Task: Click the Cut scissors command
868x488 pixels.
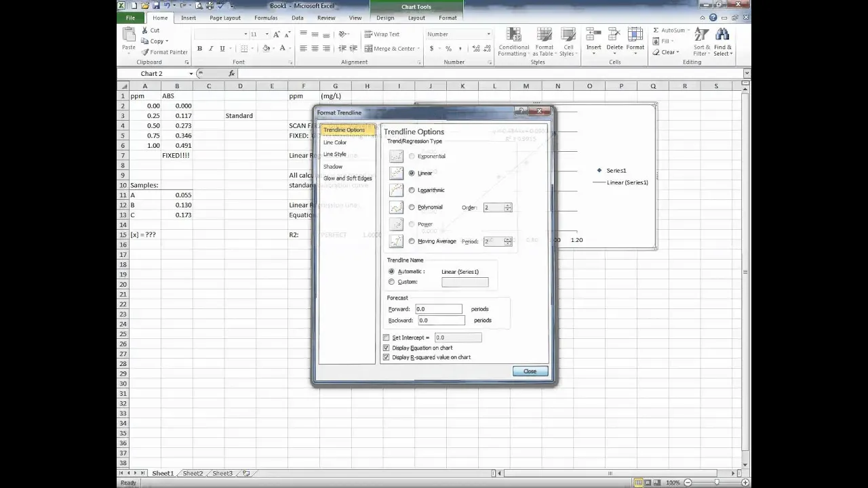Action: click(151, 30)
